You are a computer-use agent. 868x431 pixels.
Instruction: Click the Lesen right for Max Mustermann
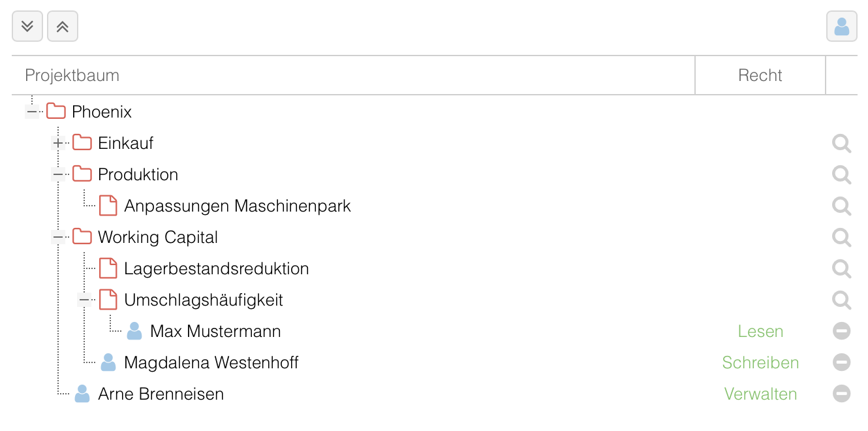tap(760, 331)
